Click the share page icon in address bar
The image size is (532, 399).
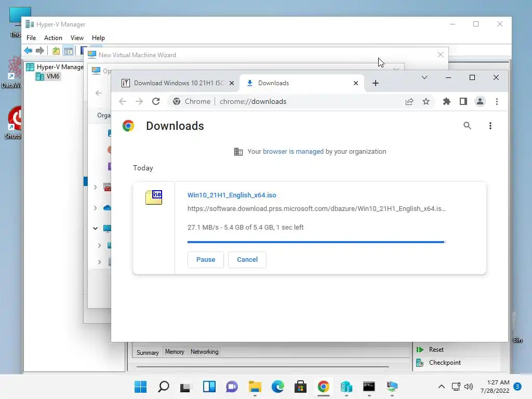[409, 101]
